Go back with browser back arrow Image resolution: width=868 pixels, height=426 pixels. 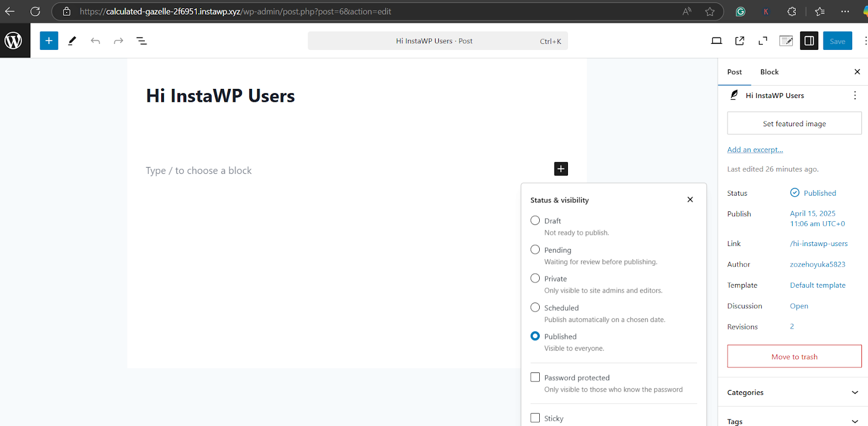point(10,11)
